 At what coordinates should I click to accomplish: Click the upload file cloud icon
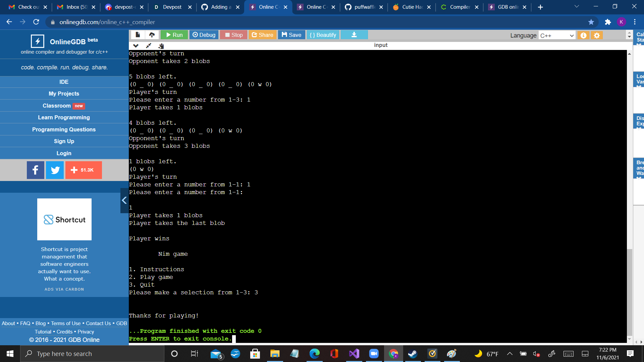coord(152,35)
